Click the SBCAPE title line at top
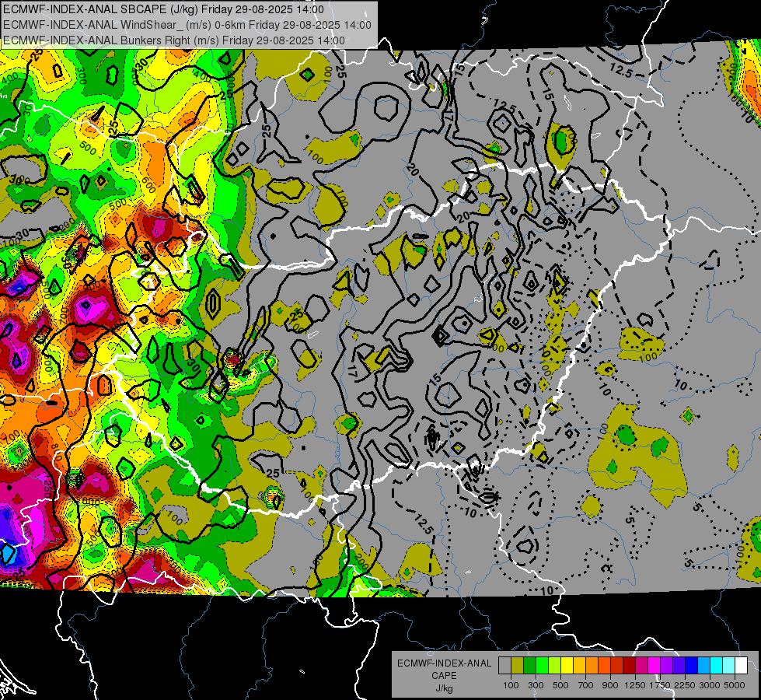The width and height of the screenshot is (761, 700). click(x=163, y=9)
